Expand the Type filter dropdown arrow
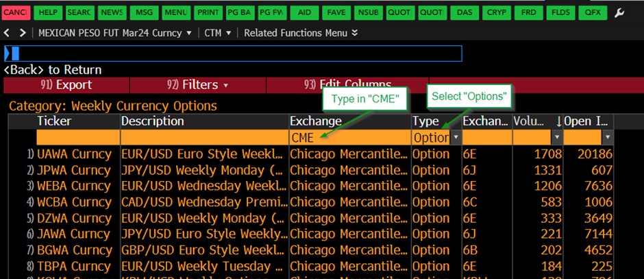This screenshot has width=644, height=279. point(455,138)
